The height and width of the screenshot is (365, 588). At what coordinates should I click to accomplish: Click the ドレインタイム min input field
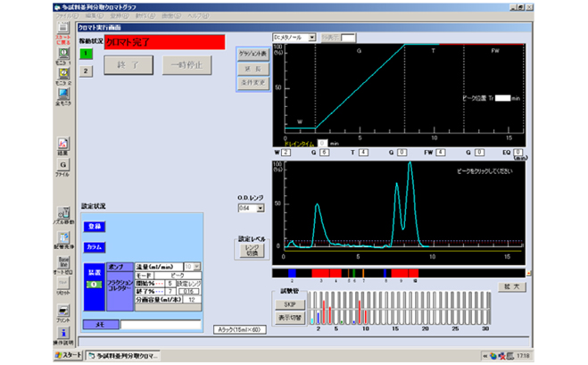tap(322, 144)
